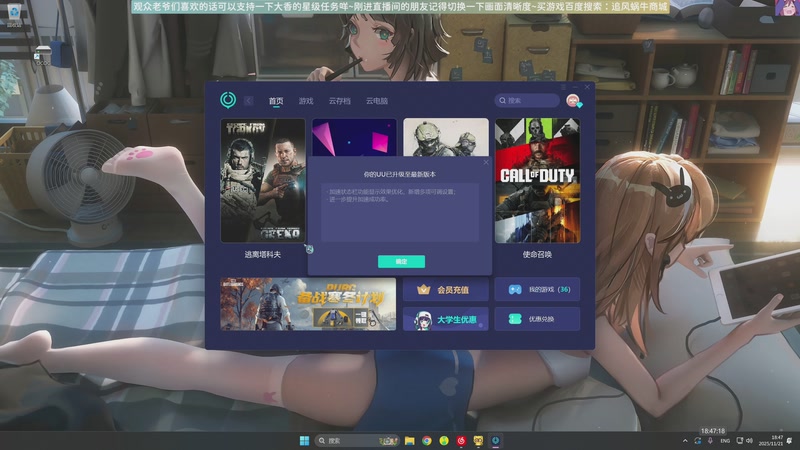Screen dimensions: 800x450
Task: Select the 逃离塔科夫 game cover
Action: (x=263, y=181)
